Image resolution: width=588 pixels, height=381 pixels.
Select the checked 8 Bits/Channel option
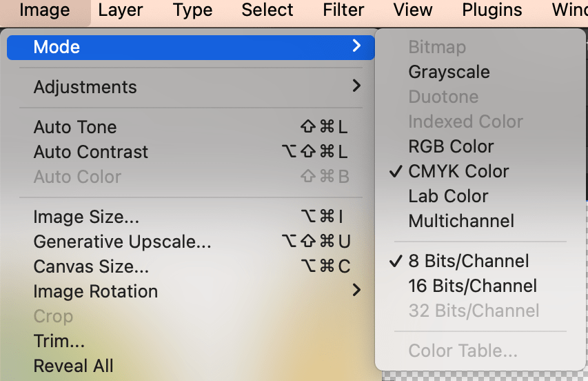(469, 261)
